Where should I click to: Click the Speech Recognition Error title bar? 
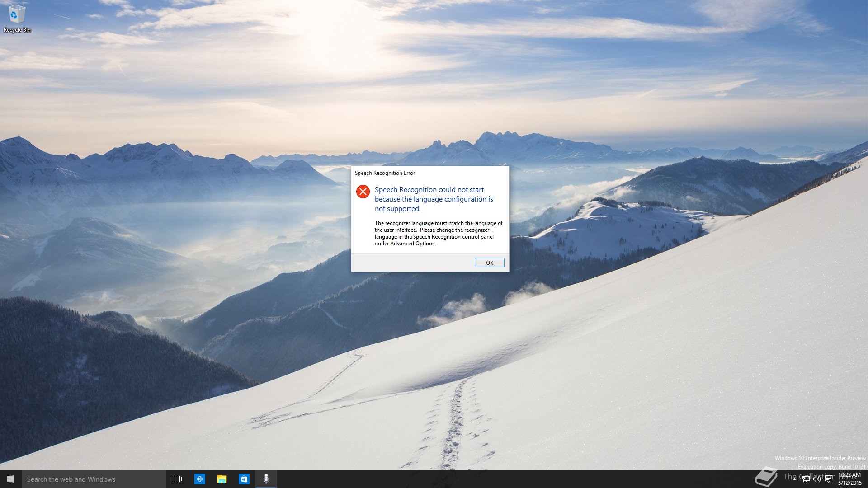pos(430,173)
